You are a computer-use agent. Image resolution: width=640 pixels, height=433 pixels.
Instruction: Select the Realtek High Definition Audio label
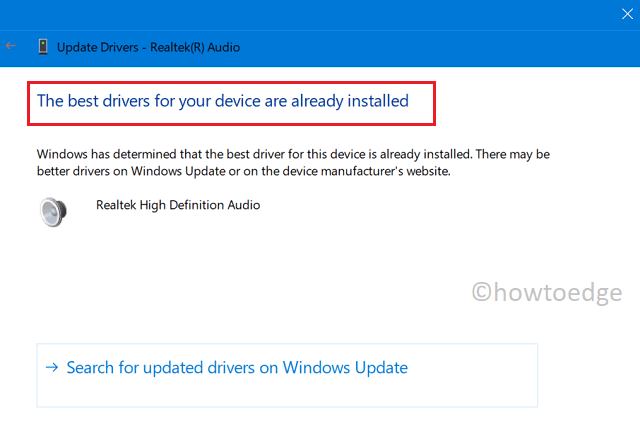coord(178,205)
